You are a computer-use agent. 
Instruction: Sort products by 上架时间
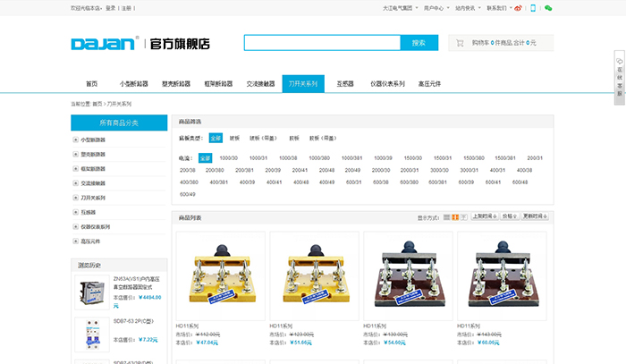pyautogui.click(x=485, y=216)
